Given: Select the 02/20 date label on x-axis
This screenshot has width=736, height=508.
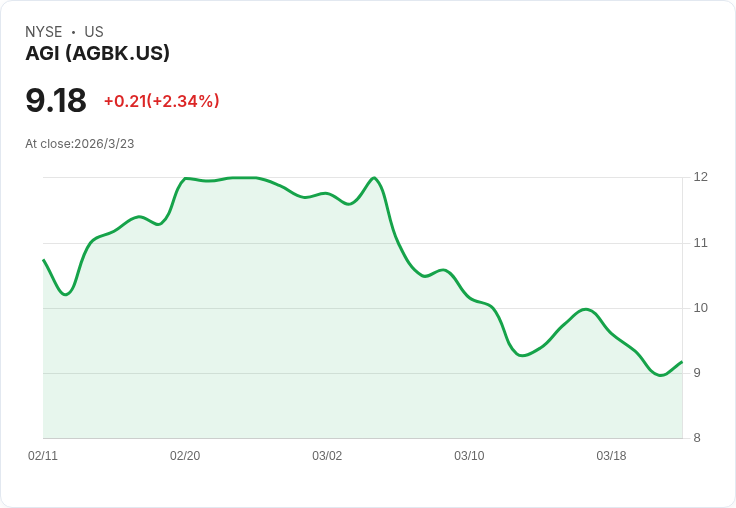Looking at the screenshot, I should click(x=185, y=456).
